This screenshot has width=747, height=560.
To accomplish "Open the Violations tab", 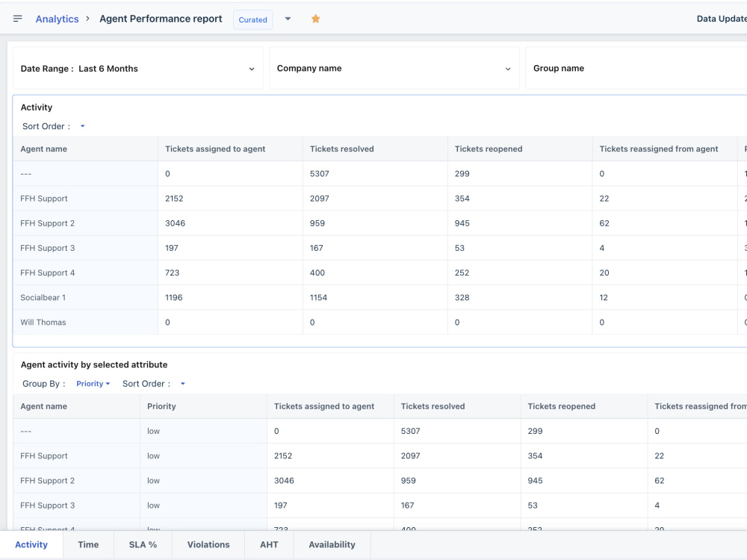I will (208, 544).
